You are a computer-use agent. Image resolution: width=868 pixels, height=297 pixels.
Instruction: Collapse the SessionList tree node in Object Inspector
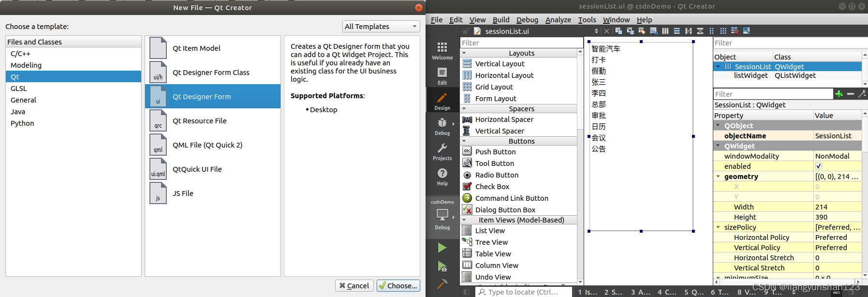718,67
